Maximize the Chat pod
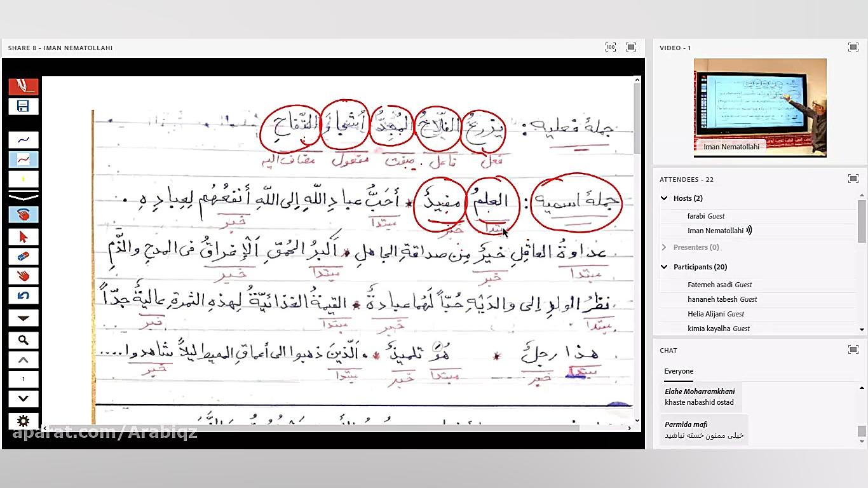The height and width of the screenshot is (488, 868). (853, 349)
